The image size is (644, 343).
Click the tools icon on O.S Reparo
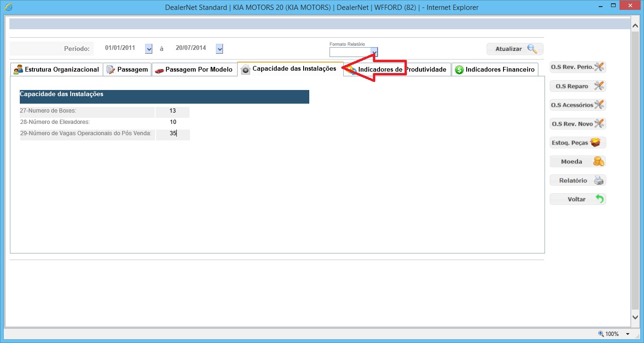coord(599,86)
